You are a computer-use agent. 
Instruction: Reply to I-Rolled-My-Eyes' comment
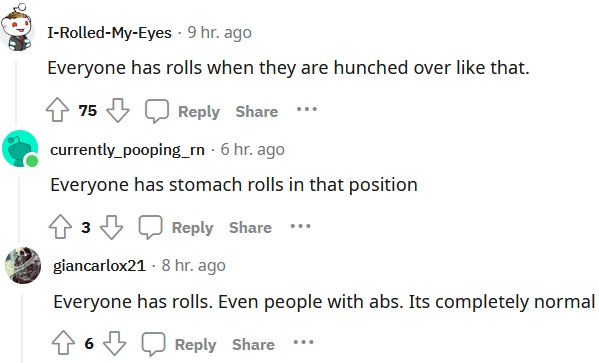click(199, 112)
